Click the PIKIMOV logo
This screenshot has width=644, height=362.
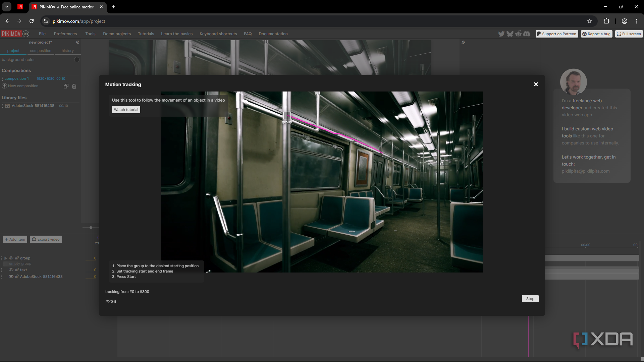tap(11, 34)
